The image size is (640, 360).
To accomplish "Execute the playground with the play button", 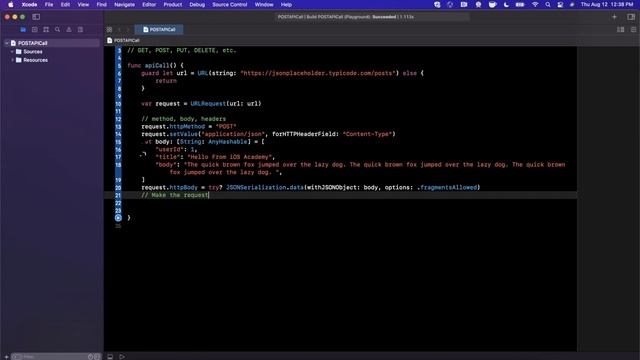I will click(x=122, y=356).
